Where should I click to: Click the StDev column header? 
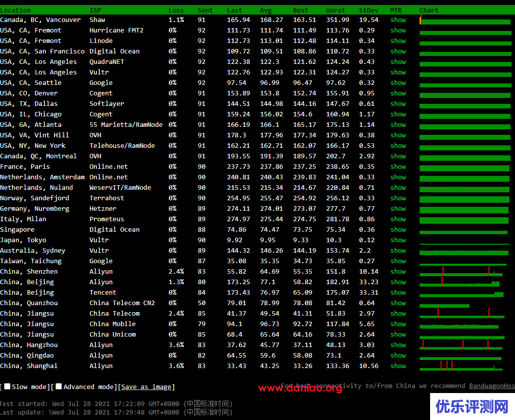pyautogui.click(x=369, y=10)
